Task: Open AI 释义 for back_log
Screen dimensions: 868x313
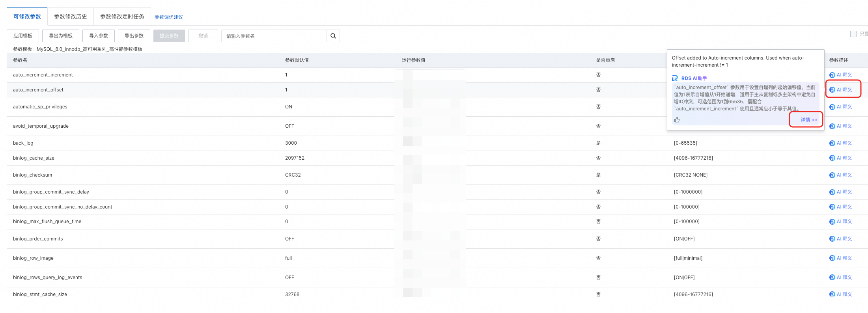Action: coord(840,143)
